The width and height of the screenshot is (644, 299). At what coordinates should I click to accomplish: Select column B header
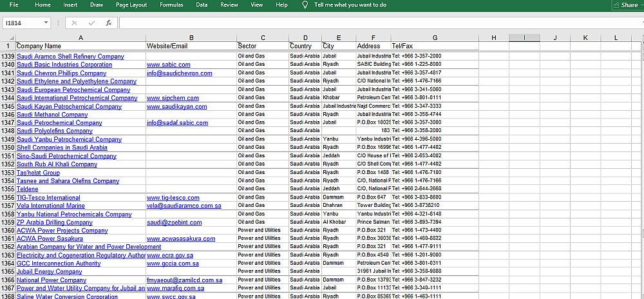point(191,38)
